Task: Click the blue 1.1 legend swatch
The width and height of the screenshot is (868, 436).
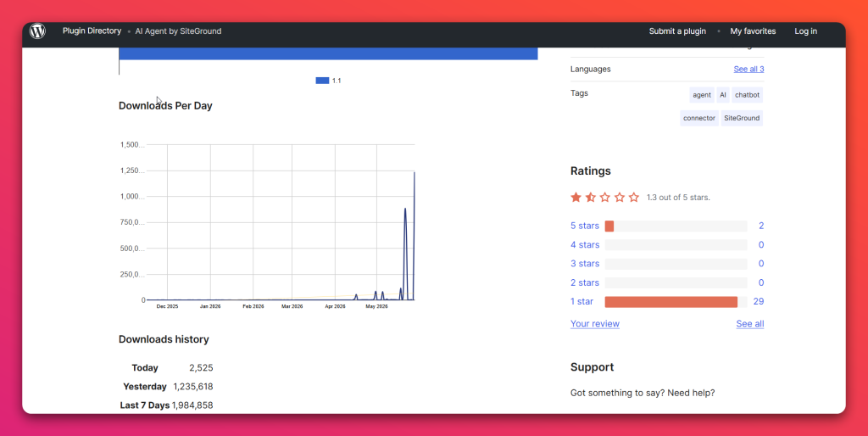Action: (322, 81)
